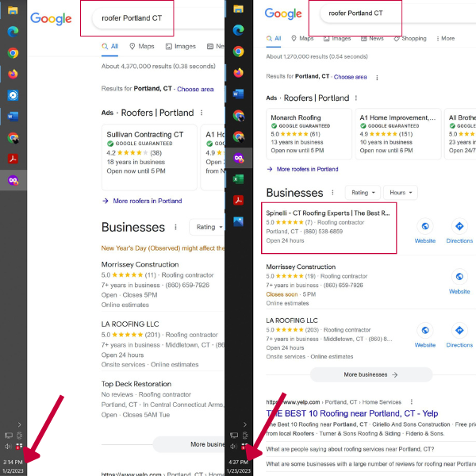Click the More businesses button in right screenshot
The height and width of the screenshot is (476, 476).
click(371, 374)
